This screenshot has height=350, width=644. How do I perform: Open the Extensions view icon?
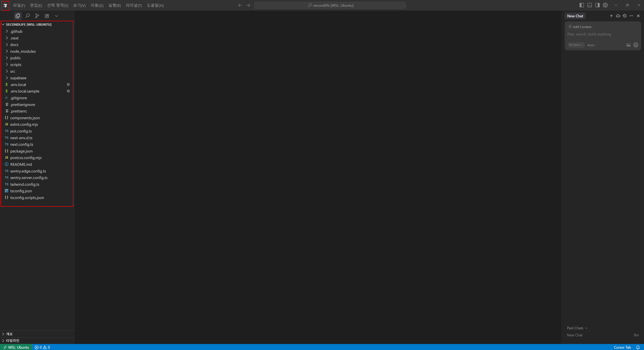[47, 16]
